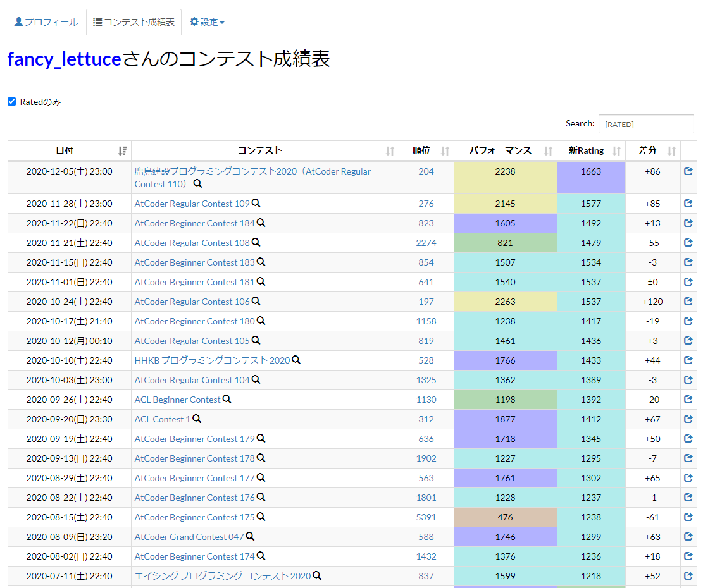Screen dimensions: 703x588
Task: Toggle the Ratedのみ checkbox
Action: [11, 102]
